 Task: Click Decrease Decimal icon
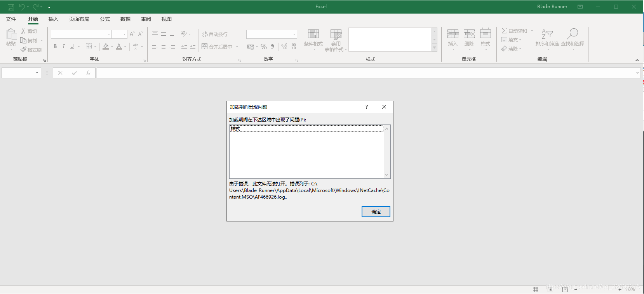(293, 47)
